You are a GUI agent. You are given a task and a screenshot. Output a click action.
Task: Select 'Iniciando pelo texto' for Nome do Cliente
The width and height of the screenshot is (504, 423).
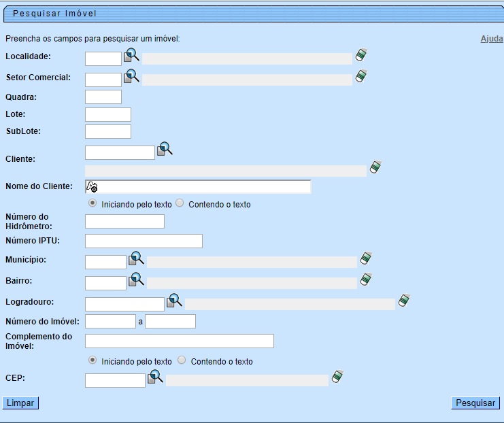pyautogui.click(x=93, y=203)
